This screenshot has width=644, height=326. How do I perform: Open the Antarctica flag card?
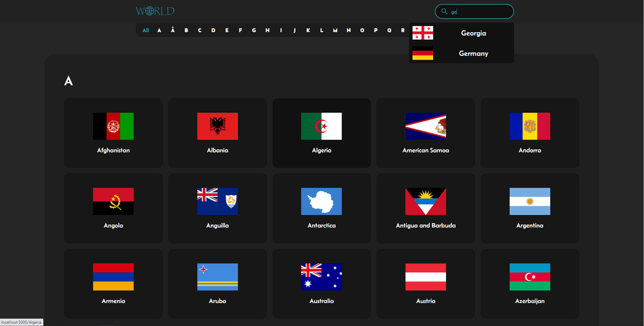point(321,208)
